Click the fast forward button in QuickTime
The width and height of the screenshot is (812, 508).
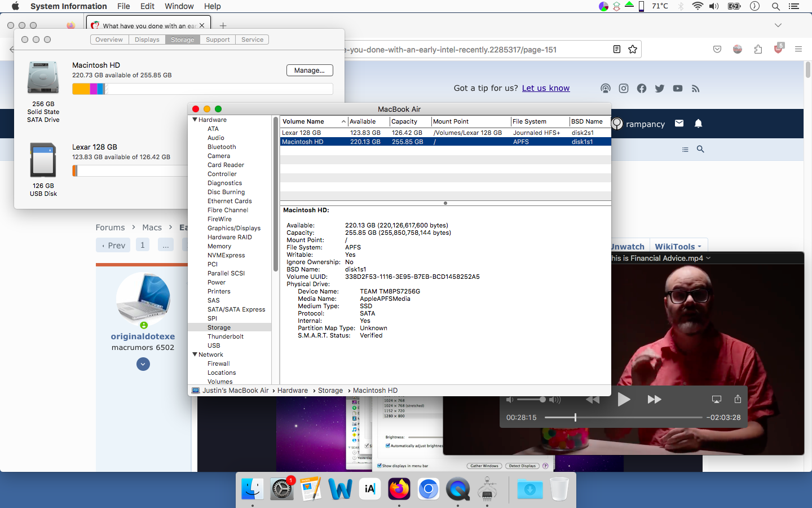point(654,399)
